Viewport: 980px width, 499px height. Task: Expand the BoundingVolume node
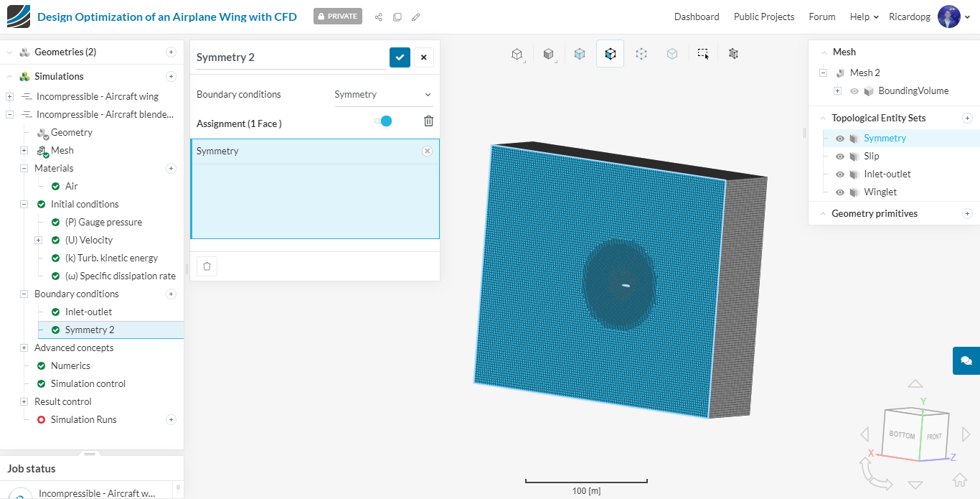point(837,91)
